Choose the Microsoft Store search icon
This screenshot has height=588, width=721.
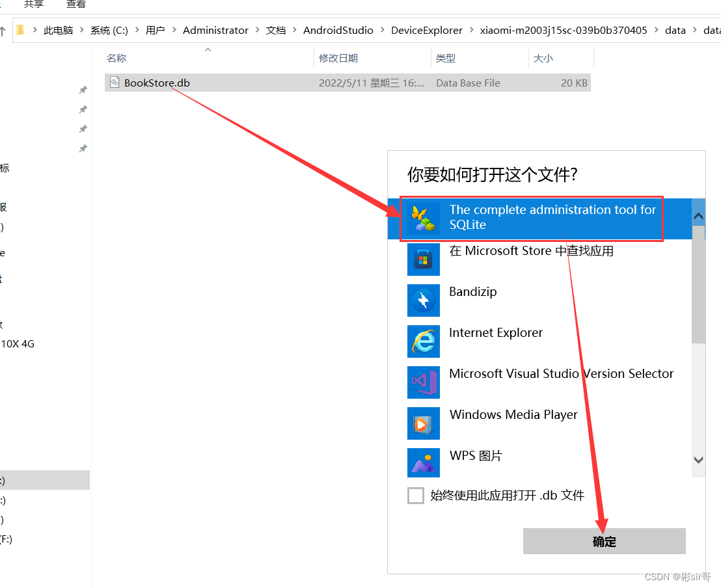(x=423, y=260)
